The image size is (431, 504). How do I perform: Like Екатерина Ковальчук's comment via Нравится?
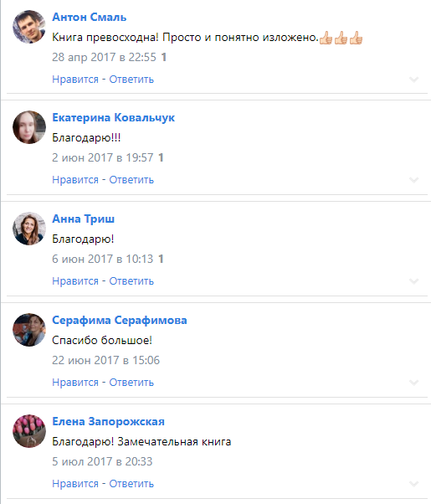[x=75, y=180]
